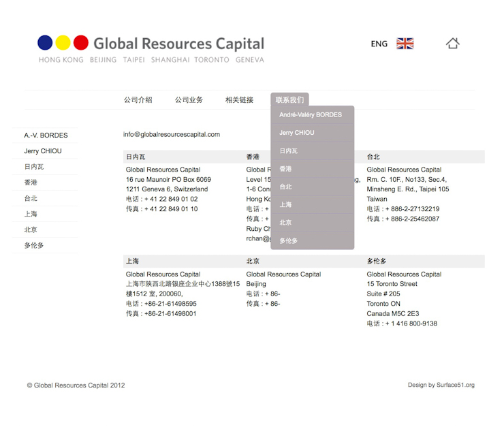Click the Beijing address line

(x=256, y=284)
